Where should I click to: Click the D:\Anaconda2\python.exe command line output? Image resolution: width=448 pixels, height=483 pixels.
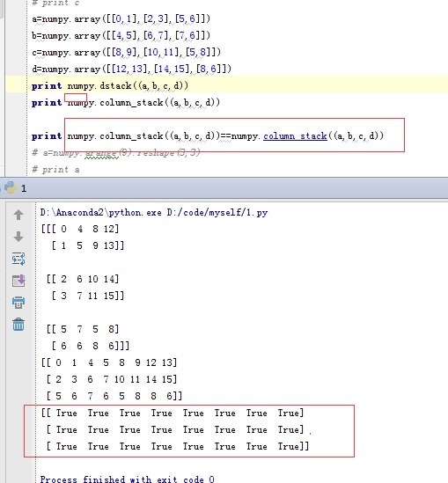coord(154,213)
